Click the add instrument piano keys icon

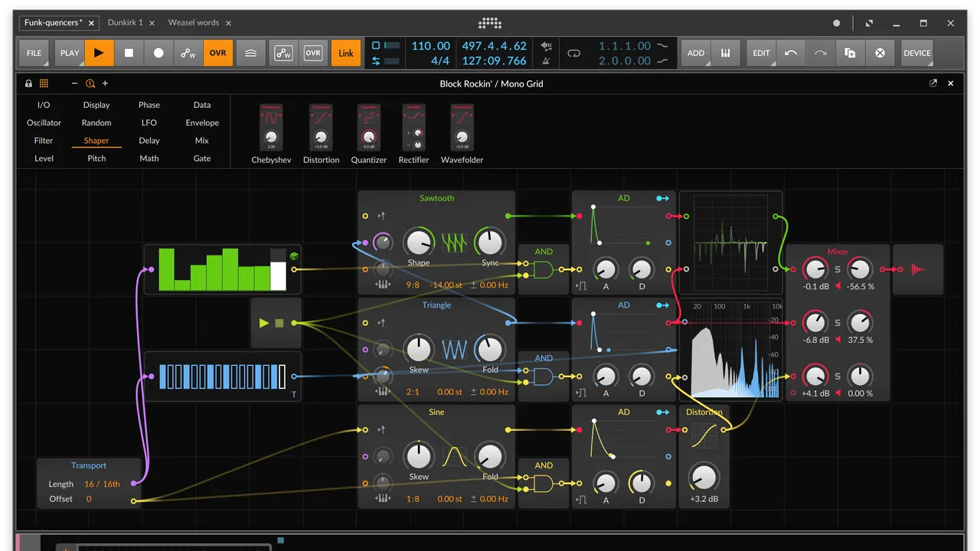(726, 53)
